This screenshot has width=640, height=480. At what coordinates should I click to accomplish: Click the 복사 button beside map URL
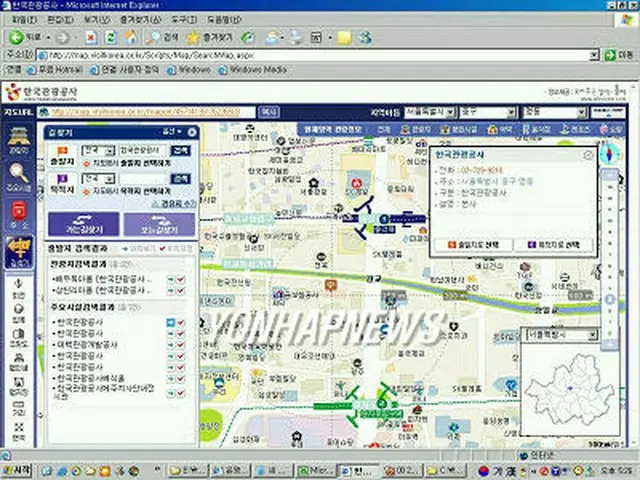click(269, 112)
